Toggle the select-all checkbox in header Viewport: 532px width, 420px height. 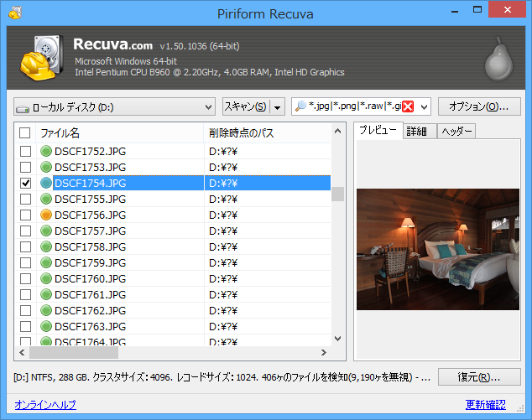pyautogui.click(x=25, y=132)
